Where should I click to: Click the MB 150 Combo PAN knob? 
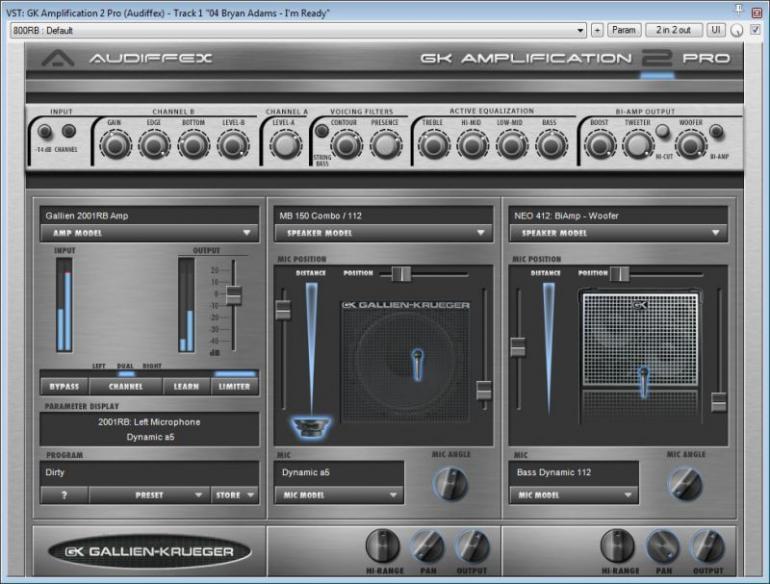click(427, 547)
